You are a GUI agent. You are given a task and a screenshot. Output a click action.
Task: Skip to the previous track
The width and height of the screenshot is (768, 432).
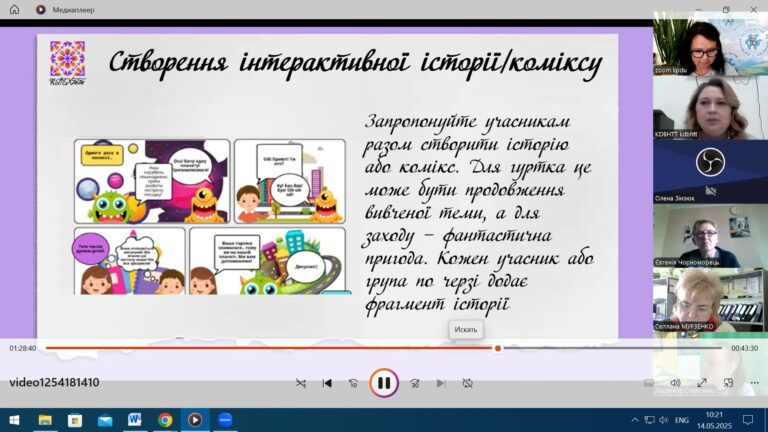point(327,383)
